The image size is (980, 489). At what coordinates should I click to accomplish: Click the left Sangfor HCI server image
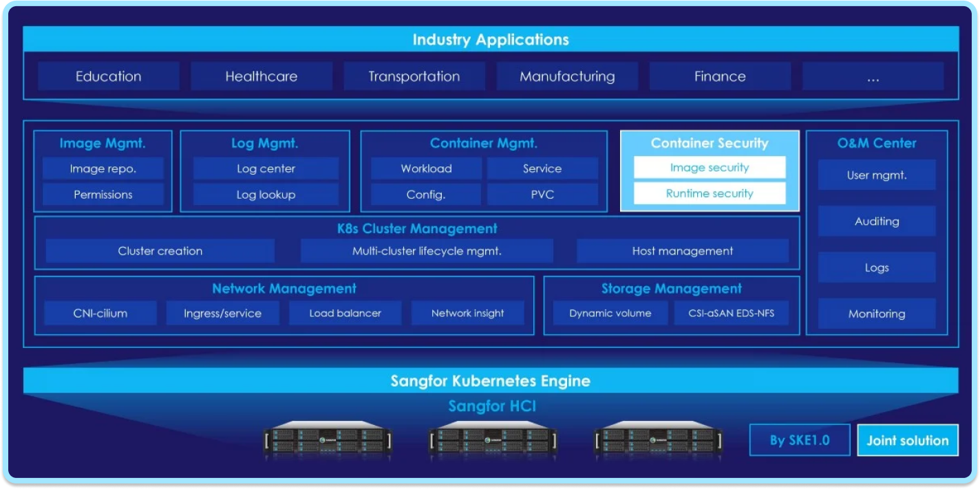tap(328, 440)
